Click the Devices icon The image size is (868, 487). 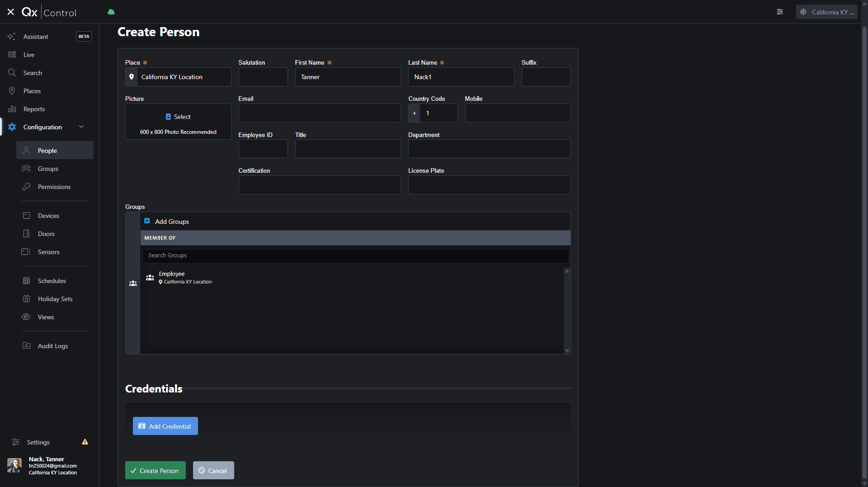point(26,216)
